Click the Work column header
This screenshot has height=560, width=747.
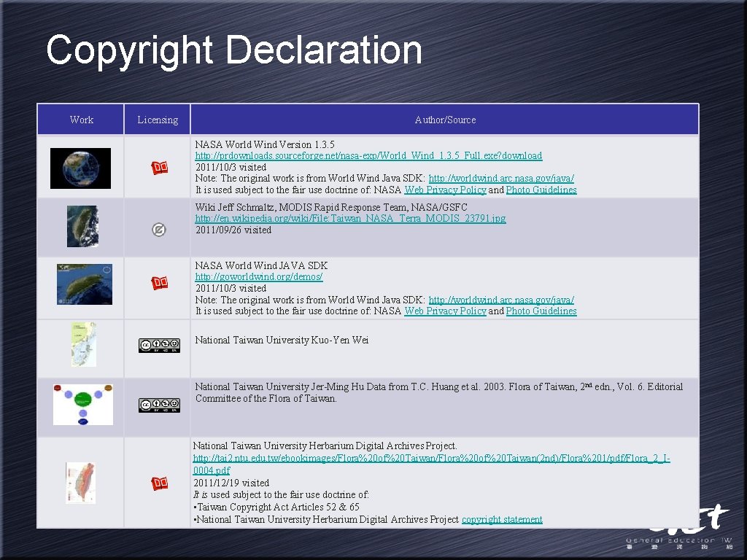(x=81, y=120)
